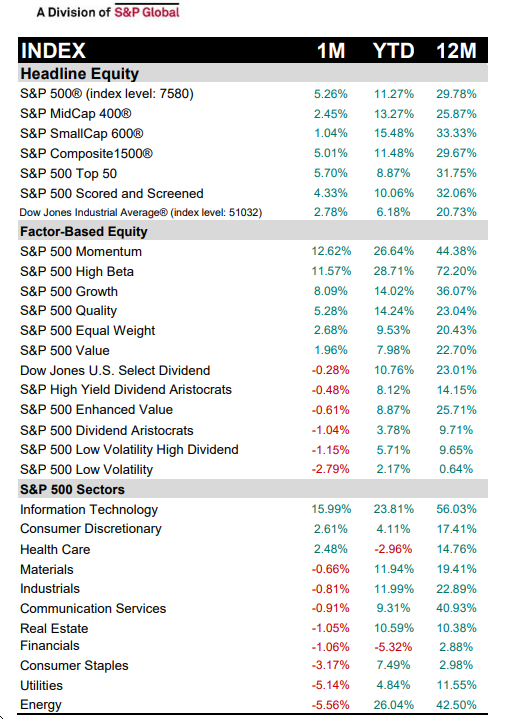Click the Headline Equity section heading

[x=80, y=73]
